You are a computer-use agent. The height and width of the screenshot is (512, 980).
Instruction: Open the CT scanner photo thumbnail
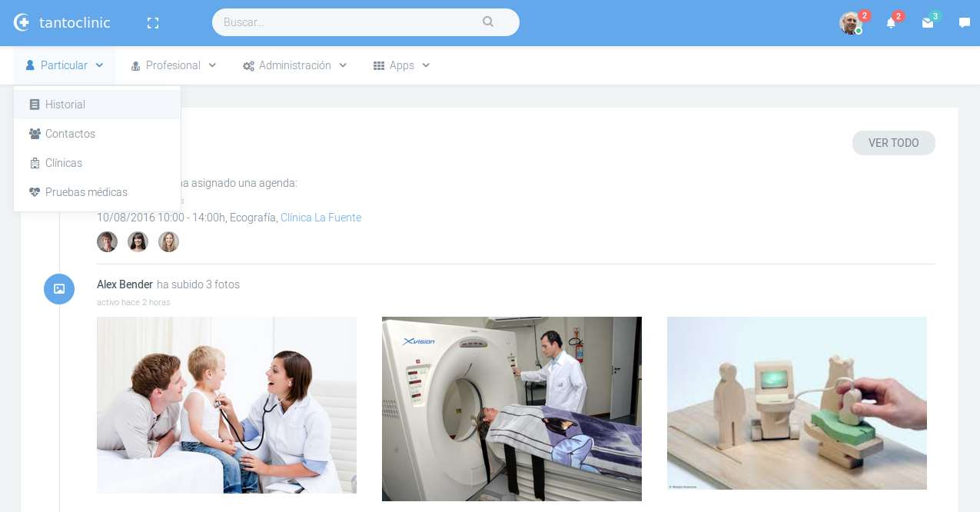coord(511,408)
